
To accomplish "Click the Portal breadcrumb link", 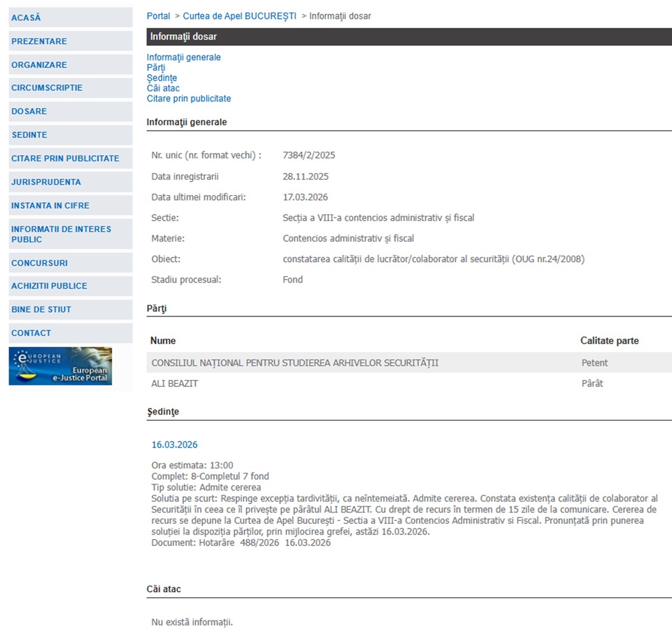I will [158, 16].
